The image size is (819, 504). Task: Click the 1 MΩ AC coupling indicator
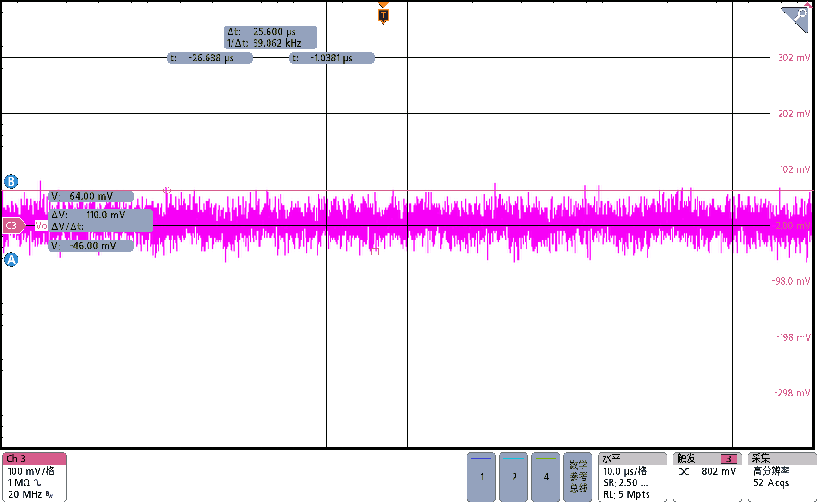coord(24,483)
